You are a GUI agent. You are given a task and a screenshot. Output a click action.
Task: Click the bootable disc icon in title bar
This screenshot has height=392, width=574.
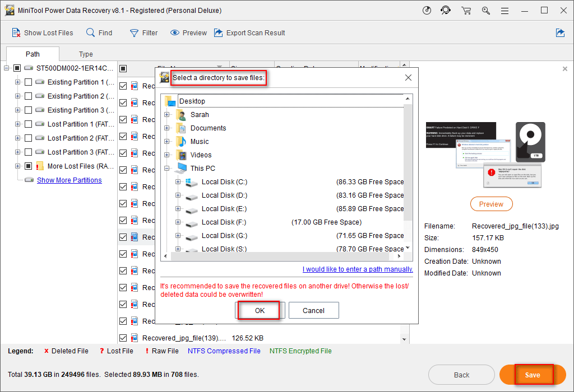click(427, 10)
